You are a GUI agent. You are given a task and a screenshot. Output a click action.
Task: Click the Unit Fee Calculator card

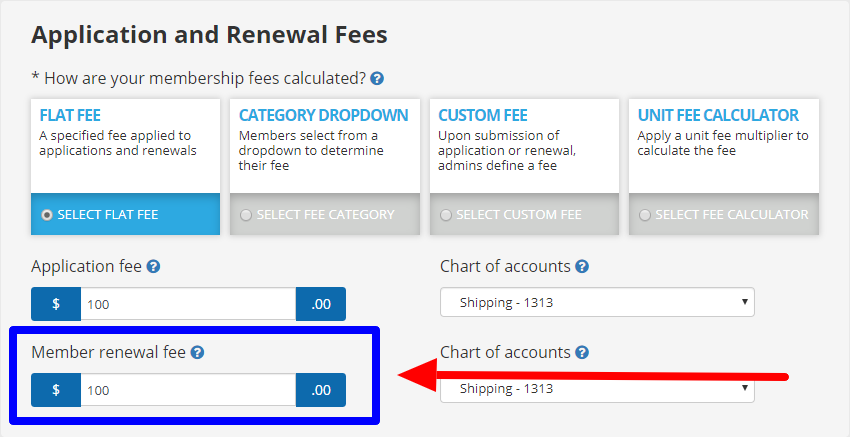(724, 166)
